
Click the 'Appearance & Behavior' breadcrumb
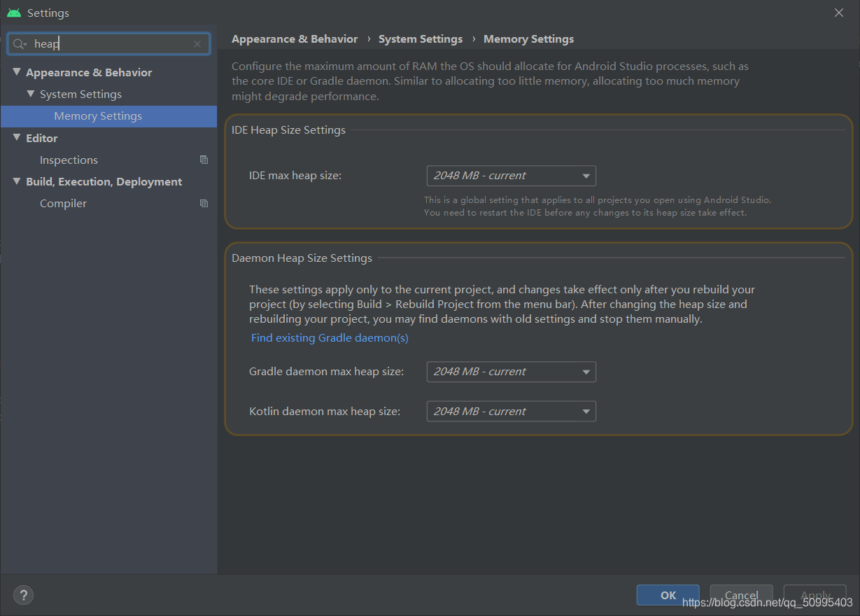[x=295, y=39]
